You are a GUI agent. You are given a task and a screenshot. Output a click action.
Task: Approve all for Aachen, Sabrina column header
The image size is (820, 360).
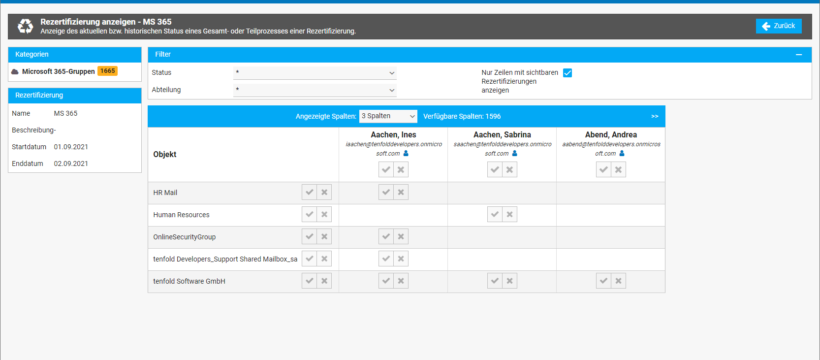click(495, 170)
